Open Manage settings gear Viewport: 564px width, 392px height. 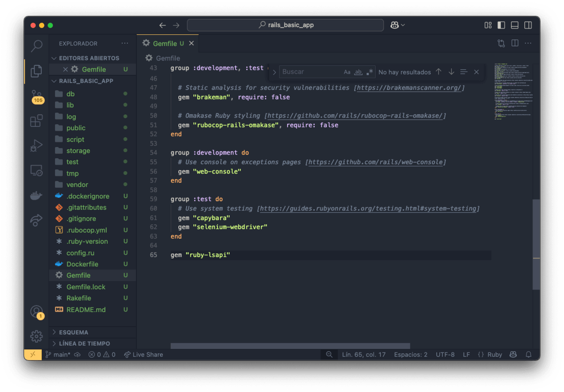[37, 336]
